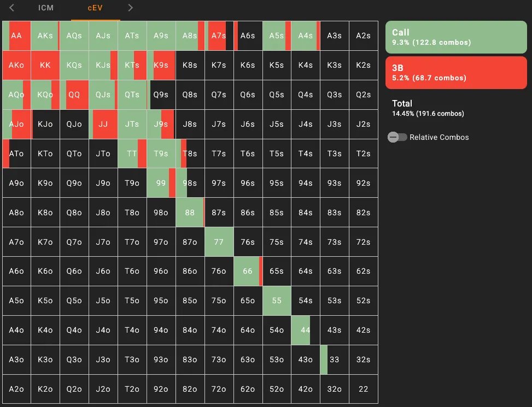Screen dimensions: 532x407
Task: Select the AKo hand cell
Action: [x=16, y=65]
